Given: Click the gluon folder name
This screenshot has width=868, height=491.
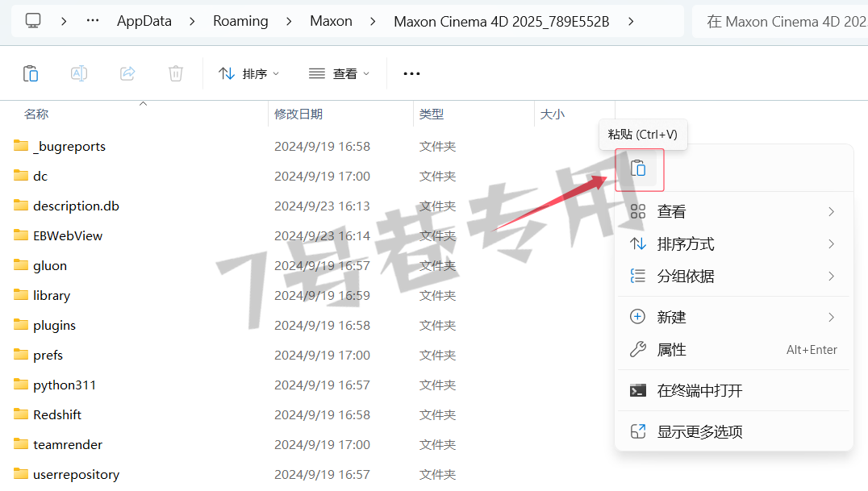Looking at the screenshot, I should [x=50, y=266].
